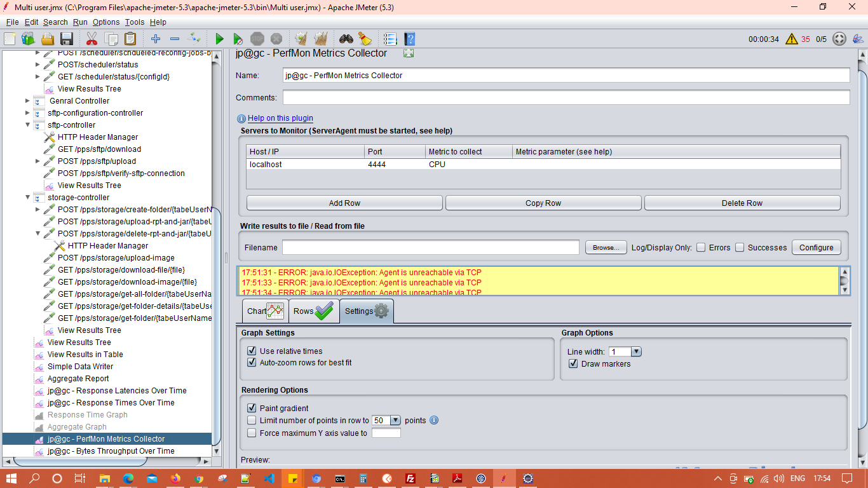Enable Limit number of points in row
Image resolution: width=868 pixels, height=488 pixels.
click(252, 421)
